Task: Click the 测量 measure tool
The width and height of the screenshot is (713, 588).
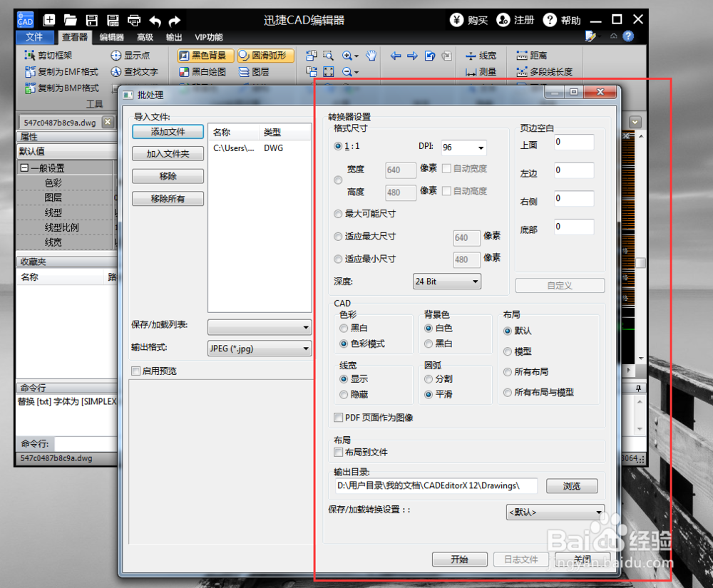Action: point(481,72)
